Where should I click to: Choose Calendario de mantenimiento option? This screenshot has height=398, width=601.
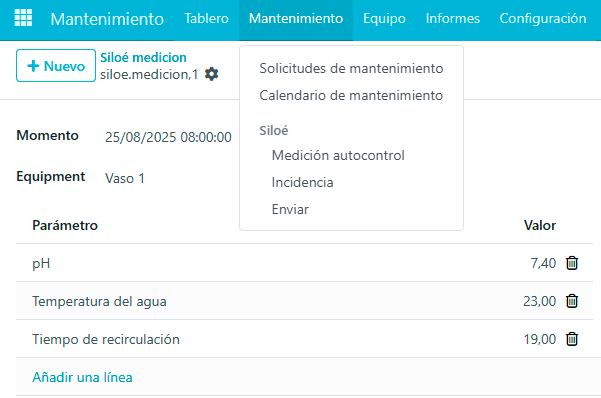point(351,95)
